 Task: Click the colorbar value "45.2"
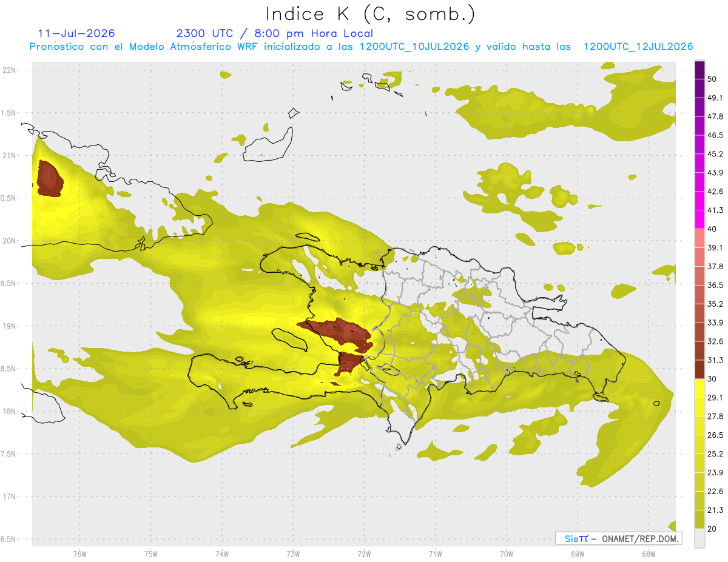tap(715, 154)
